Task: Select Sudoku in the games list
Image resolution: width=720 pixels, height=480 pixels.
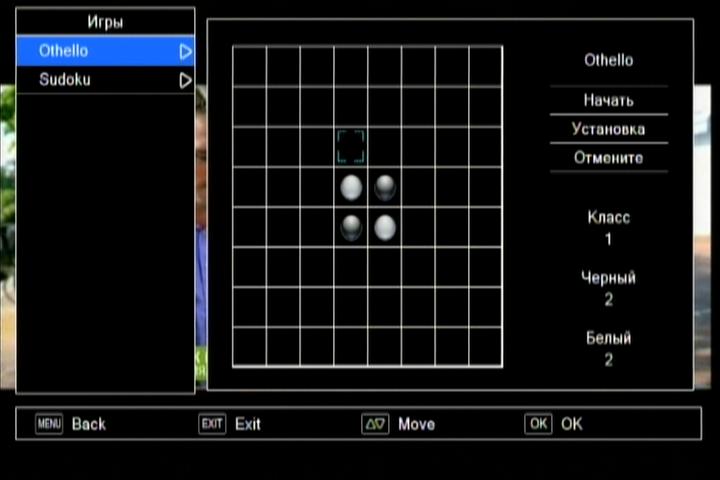Action: click(105, 79)
